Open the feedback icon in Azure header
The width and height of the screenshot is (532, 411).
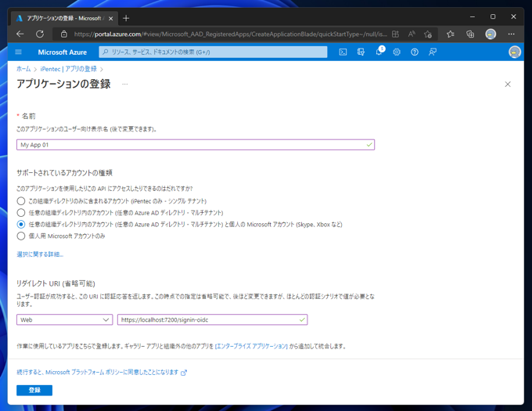(432, 52)
